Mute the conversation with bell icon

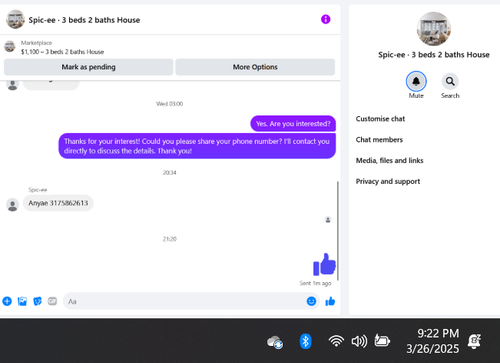416,81
